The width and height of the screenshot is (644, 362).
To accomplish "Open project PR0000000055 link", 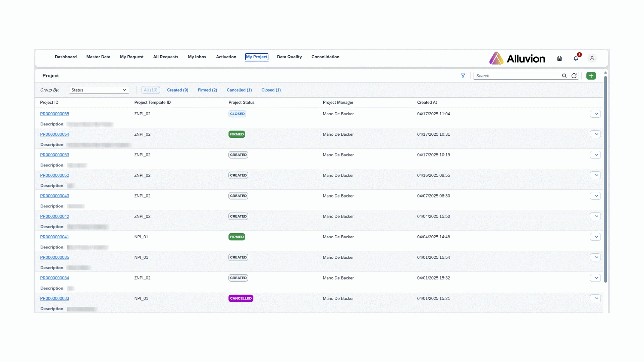I will coord(55,114).
